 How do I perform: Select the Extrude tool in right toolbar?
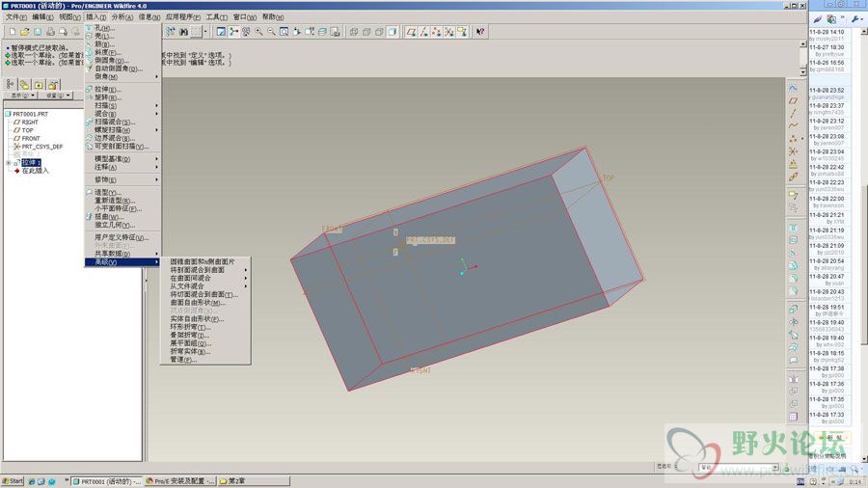[x=794, y=310]
